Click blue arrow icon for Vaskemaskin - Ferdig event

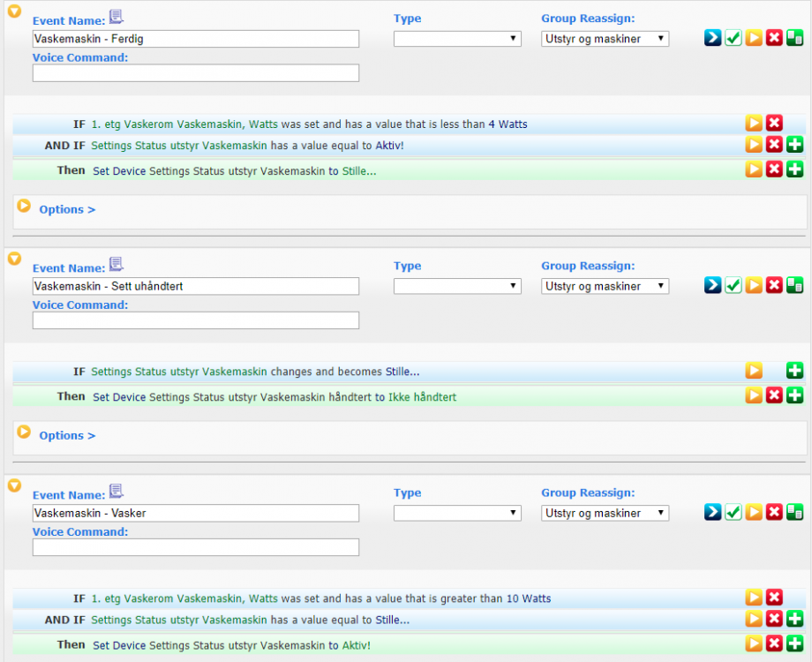(712, 38)
